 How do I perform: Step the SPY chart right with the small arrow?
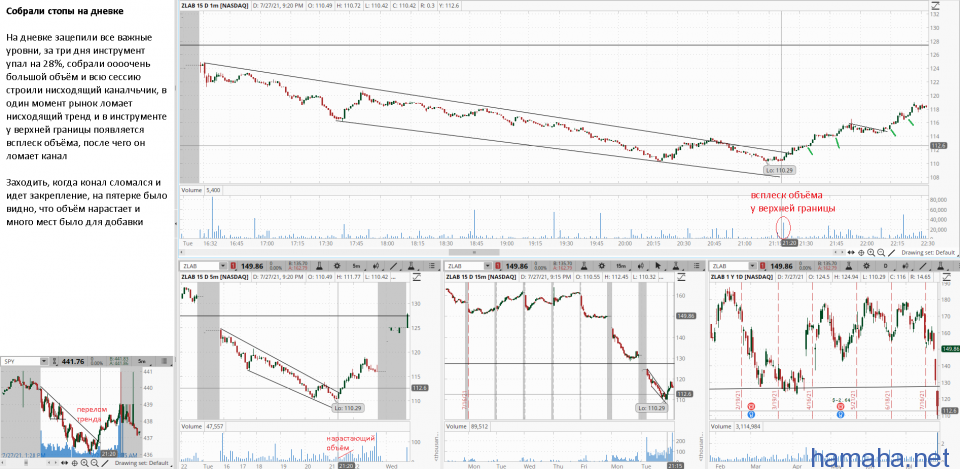click(x=56, y=462)
